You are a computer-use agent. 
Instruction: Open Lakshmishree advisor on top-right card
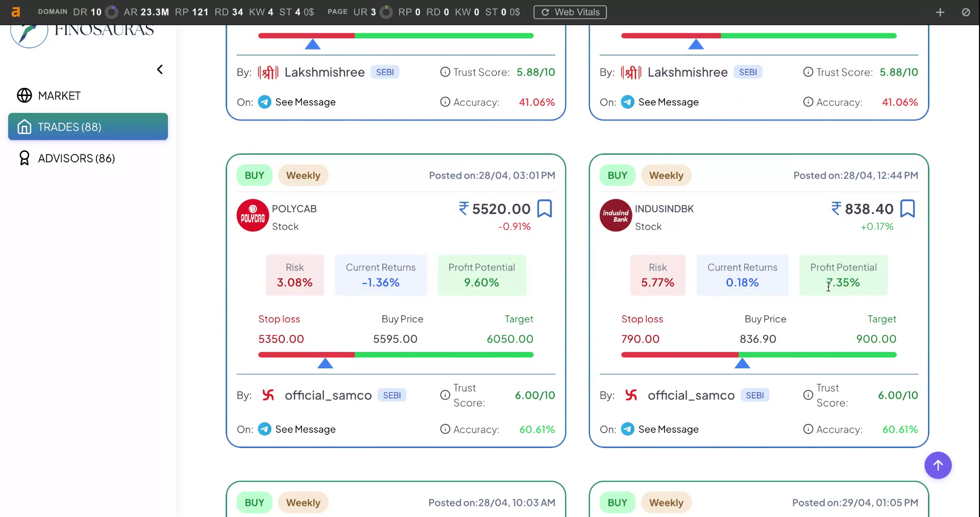688,73
